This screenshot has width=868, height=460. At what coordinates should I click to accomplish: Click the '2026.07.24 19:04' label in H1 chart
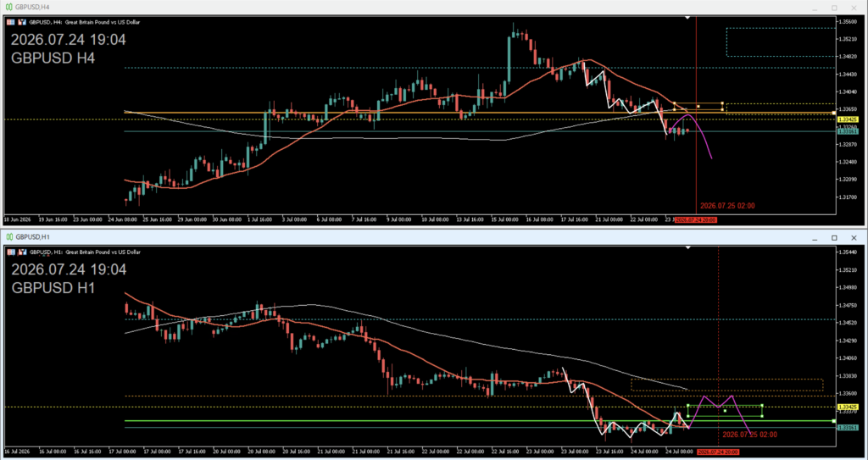(68, 269)
